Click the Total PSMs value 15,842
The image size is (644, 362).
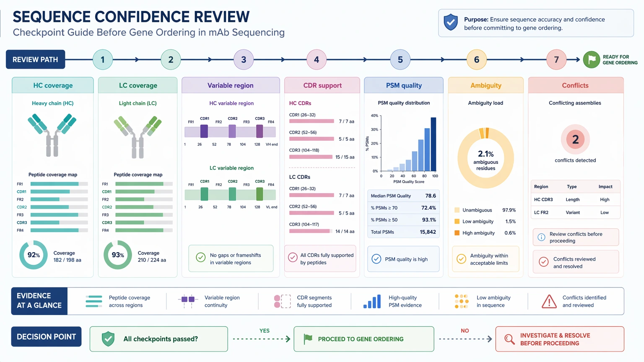click(428, 232)
